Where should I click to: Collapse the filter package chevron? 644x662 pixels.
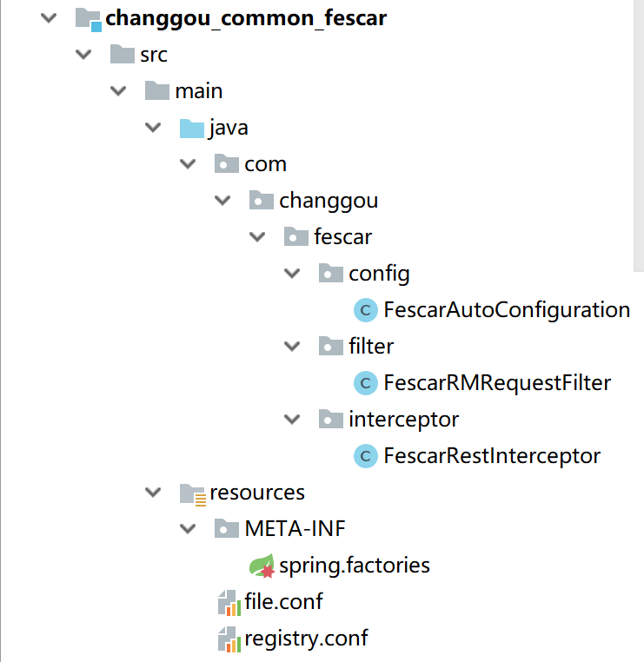[x=292, y=347]
